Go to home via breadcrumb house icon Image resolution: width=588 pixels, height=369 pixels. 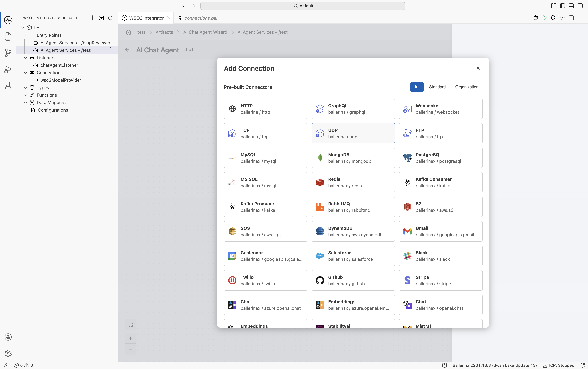(x=128, y=32)
